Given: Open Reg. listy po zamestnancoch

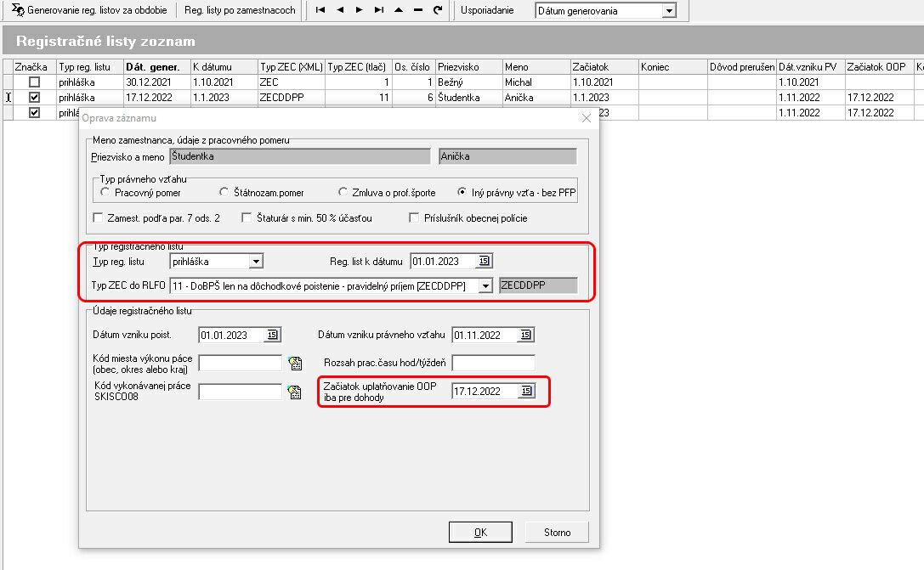Looking at the screenshot, I should (x=240, y=10).
